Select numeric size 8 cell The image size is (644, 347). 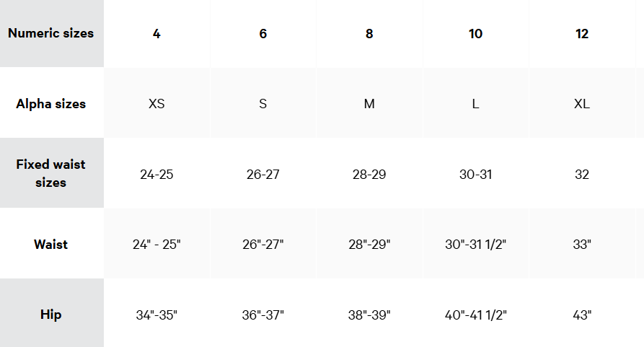coord(369,33)
